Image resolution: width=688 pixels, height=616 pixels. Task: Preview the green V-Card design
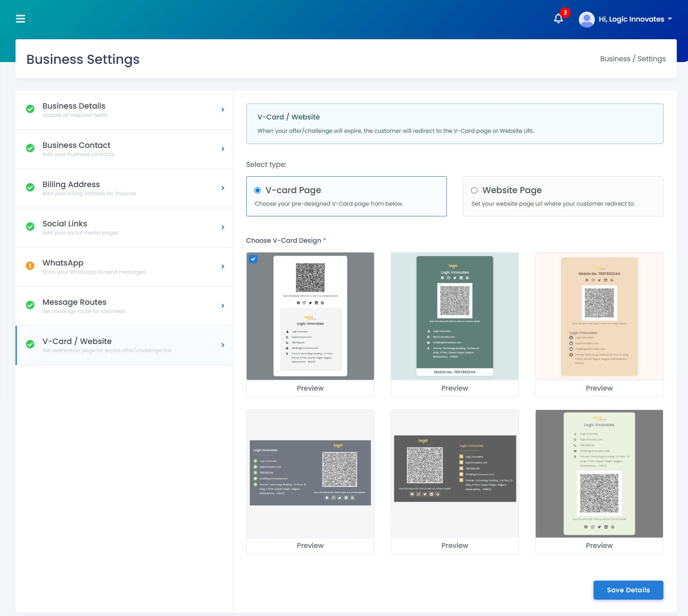point(455,388)
